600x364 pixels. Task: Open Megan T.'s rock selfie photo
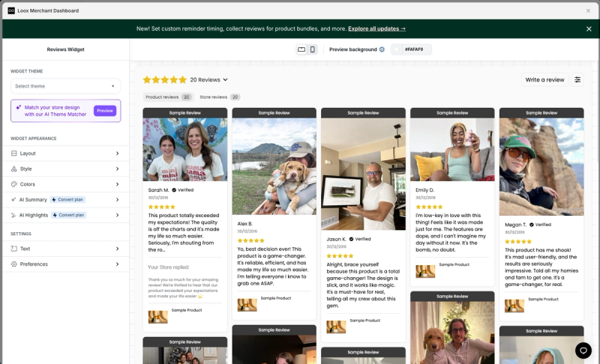[x=541, y=167]
